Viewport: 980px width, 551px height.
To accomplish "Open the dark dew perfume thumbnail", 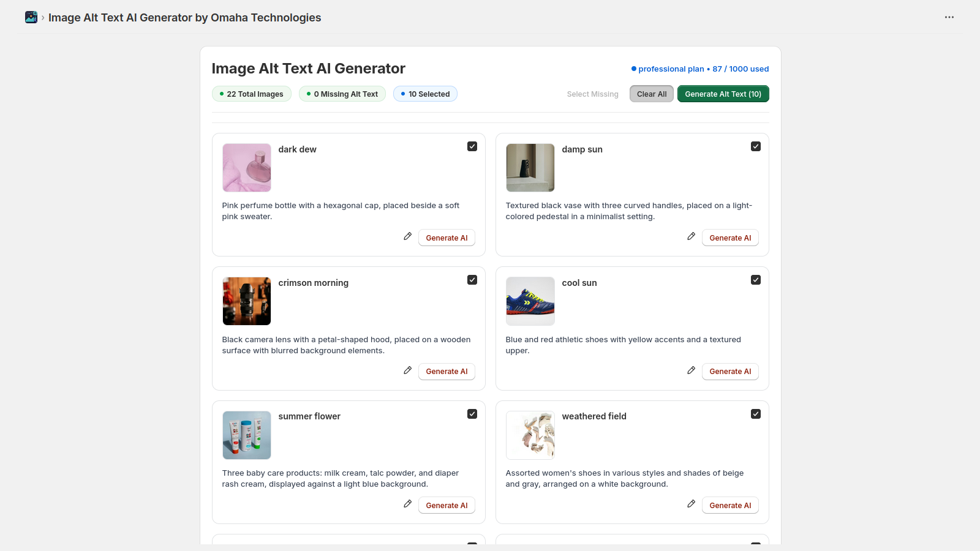I will (x=247, y=168).
